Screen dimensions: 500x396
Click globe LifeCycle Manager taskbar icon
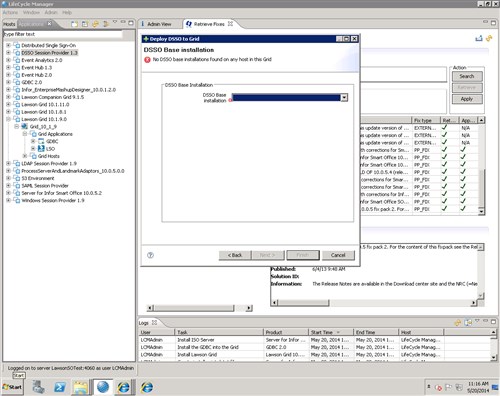pyautogui.click(x=103, y=387)
